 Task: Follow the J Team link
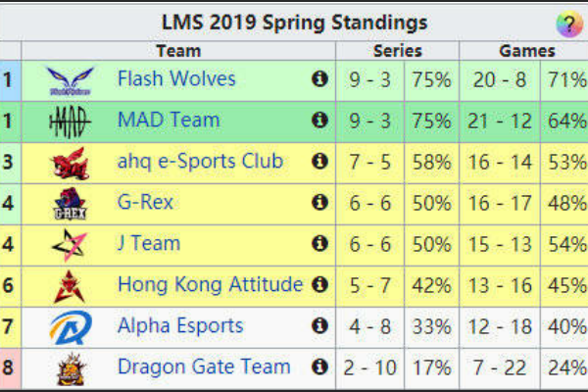pyautogui.click(x=149, y=243)
